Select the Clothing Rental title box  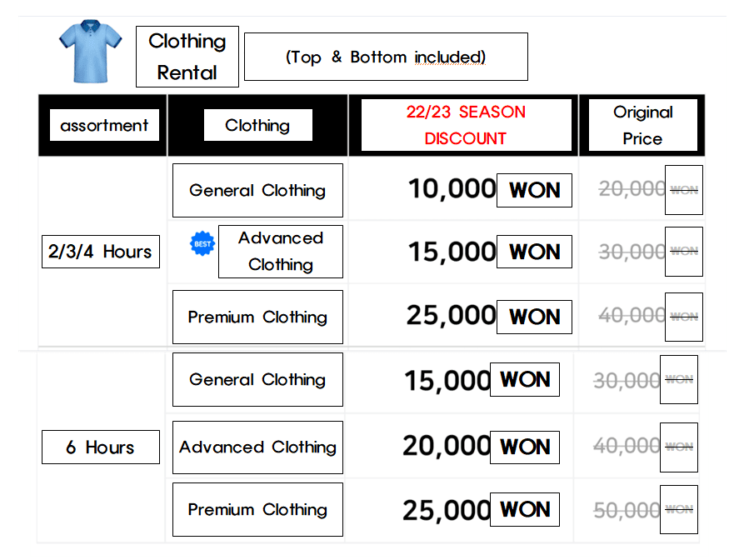coord(187,57)
